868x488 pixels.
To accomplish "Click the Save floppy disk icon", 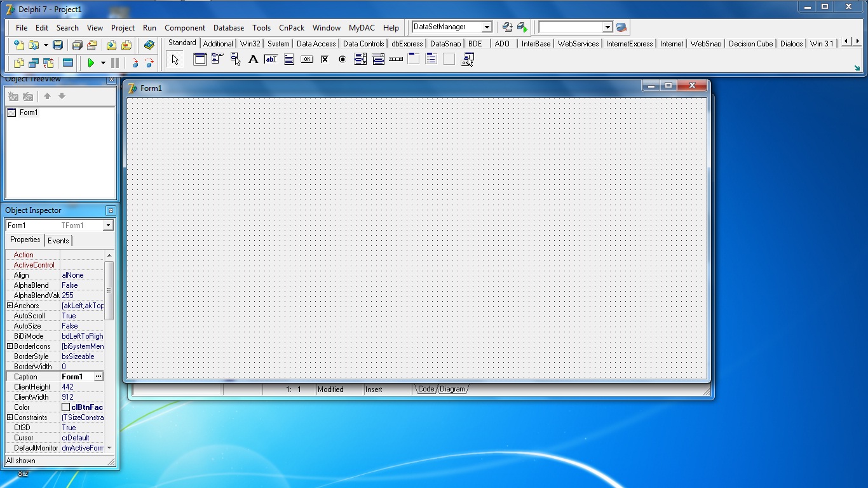I will (x=58, y=45).
